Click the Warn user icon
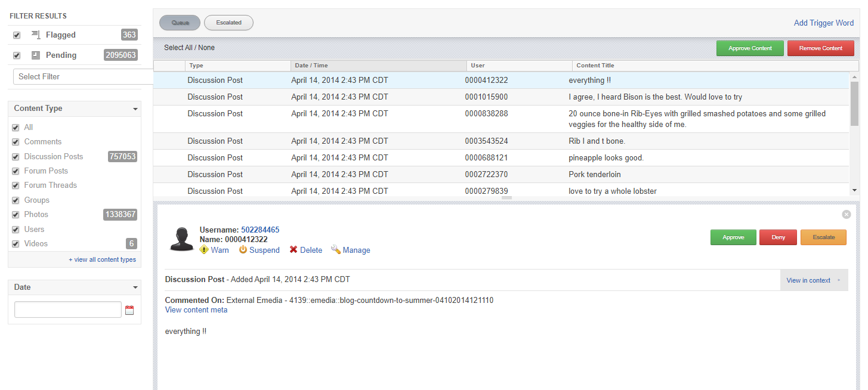 point(204,250)
